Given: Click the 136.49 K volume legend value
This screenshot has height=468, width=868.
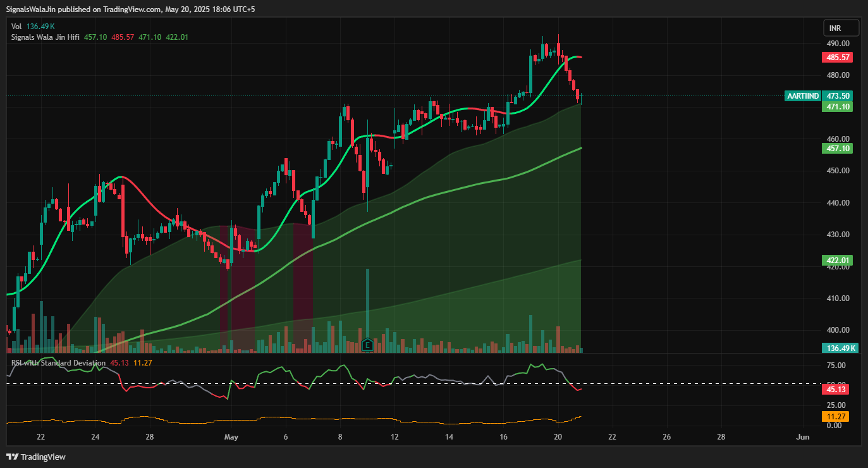Looking at the screenshot, I should pyautogui.click(x=40, y=27).
